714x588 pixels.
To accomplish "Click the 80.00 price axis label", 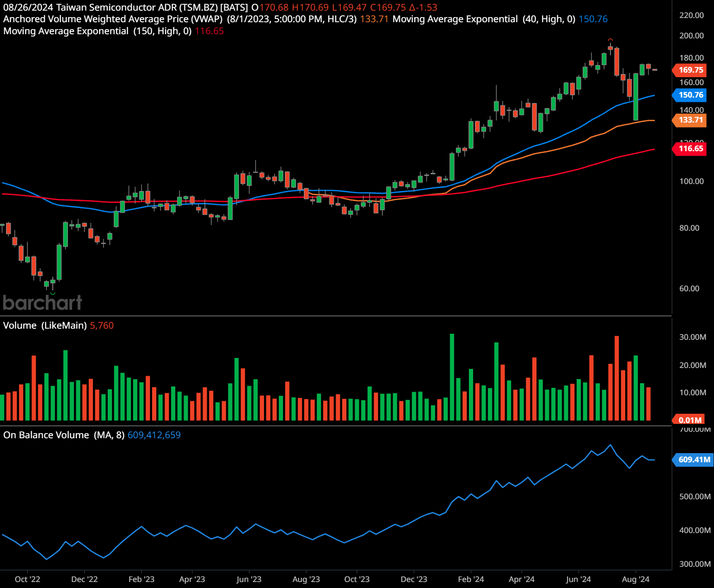I will 689,228.
